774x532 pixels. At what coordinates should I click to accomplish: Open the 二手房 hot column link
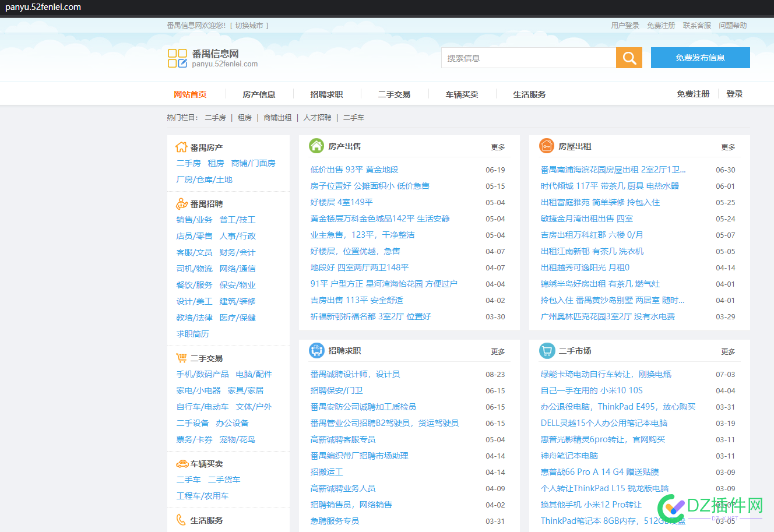click(x=215, y=118)
